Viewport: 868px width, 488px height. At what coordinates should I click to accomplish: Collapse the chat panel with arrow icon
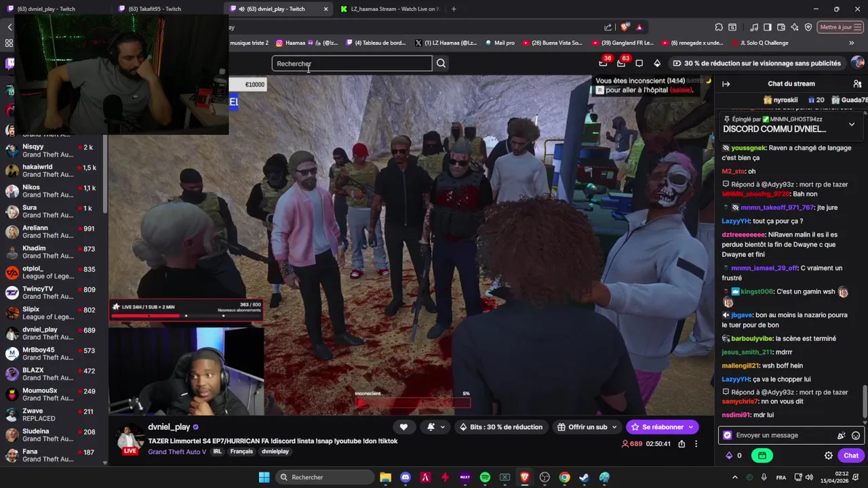coord(726,84)
